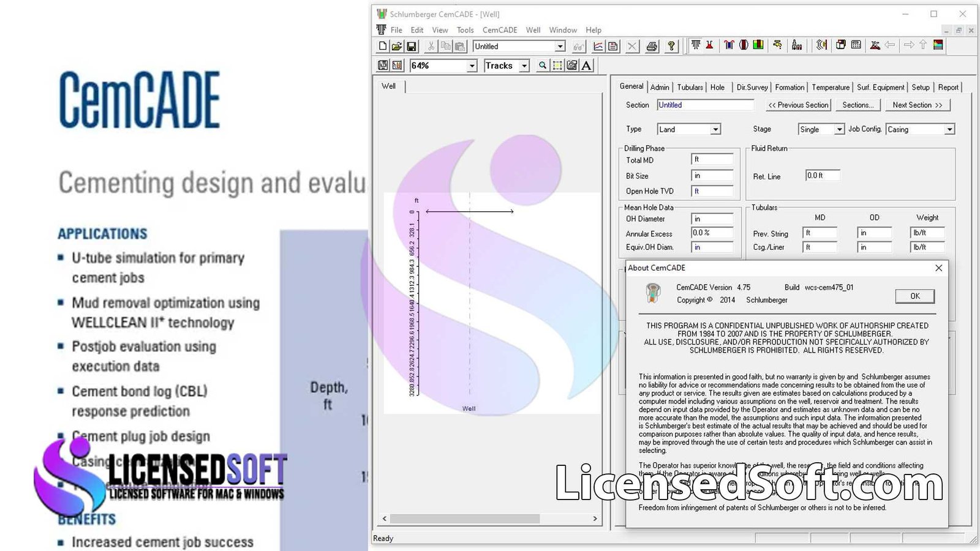Image resolution: width=980 pixels, height=551 pixels.
Task: Click the OH Diameter input field
Action: click(x=712, y=219)
